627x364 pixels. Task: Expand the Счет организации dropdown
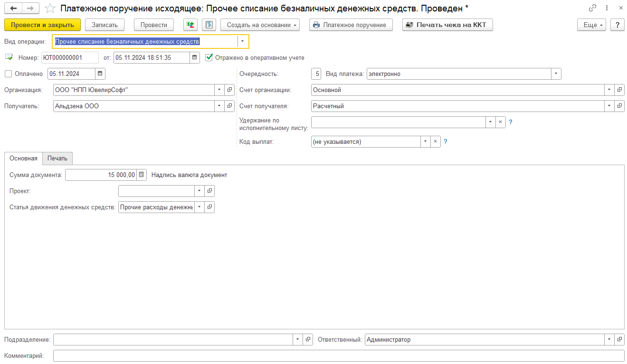[x=609, y=90]
